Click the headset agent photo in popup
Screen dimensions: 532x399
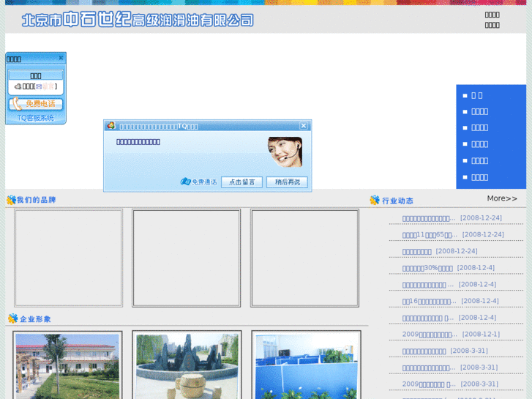(x=285, y=152)
